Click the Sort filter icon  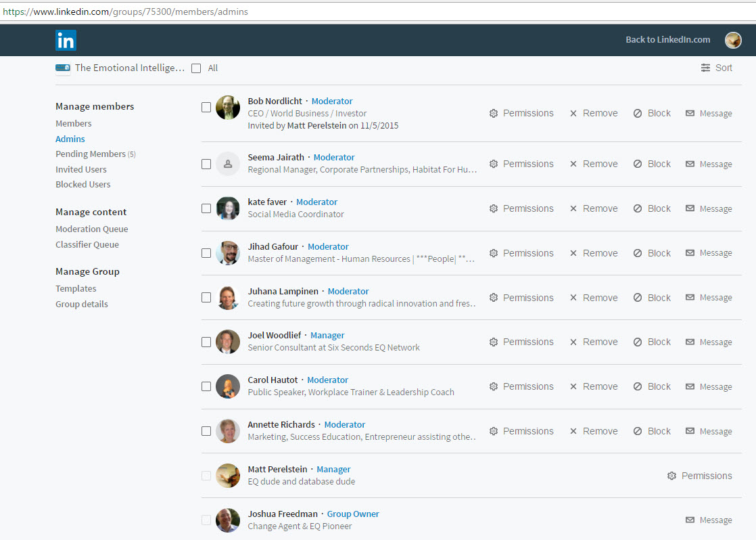(705, 68)
